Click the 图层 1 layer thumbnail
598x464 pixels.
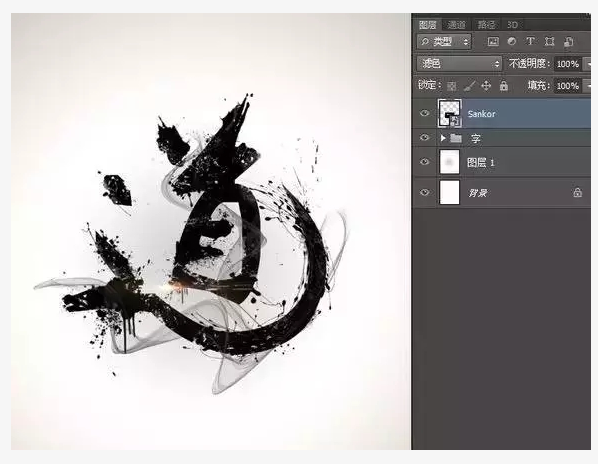pos(450,162)
